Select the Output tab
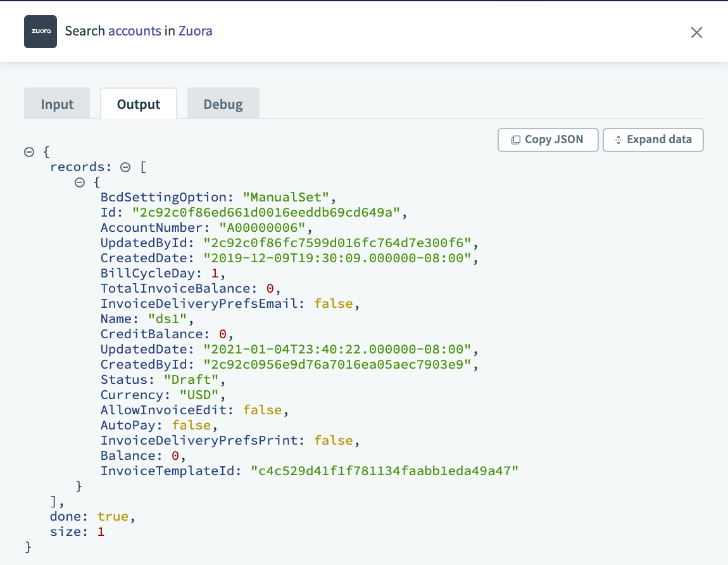The image size is (728, 565). (138, 104)
